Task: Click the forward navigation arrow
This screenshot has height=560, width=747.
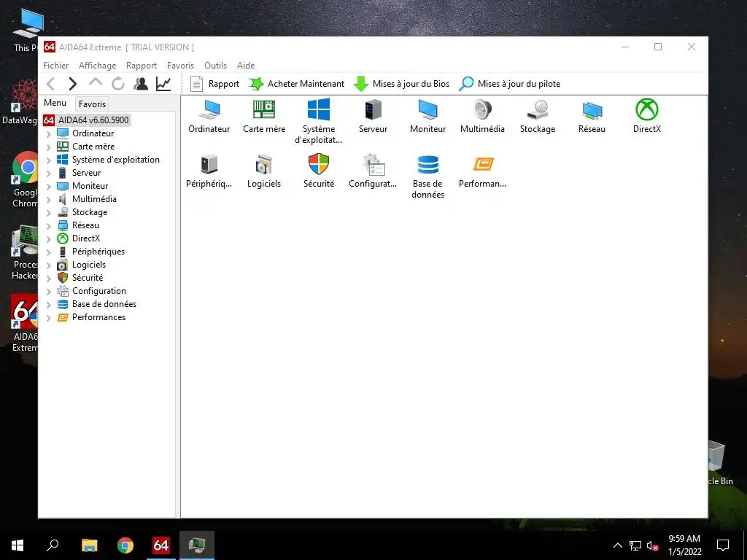Action: (72, 84)
